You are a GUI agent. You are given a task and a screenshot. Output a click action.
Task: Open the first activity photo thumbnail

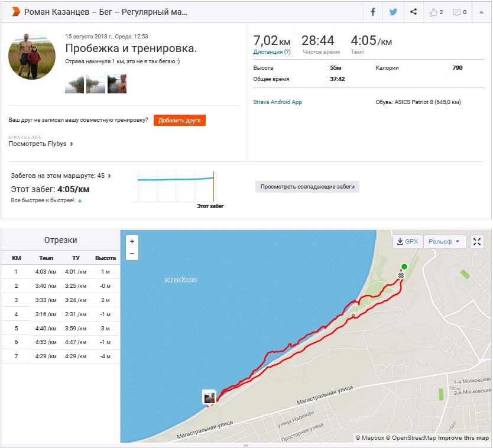pyautogui.click(x=74, y=84)
